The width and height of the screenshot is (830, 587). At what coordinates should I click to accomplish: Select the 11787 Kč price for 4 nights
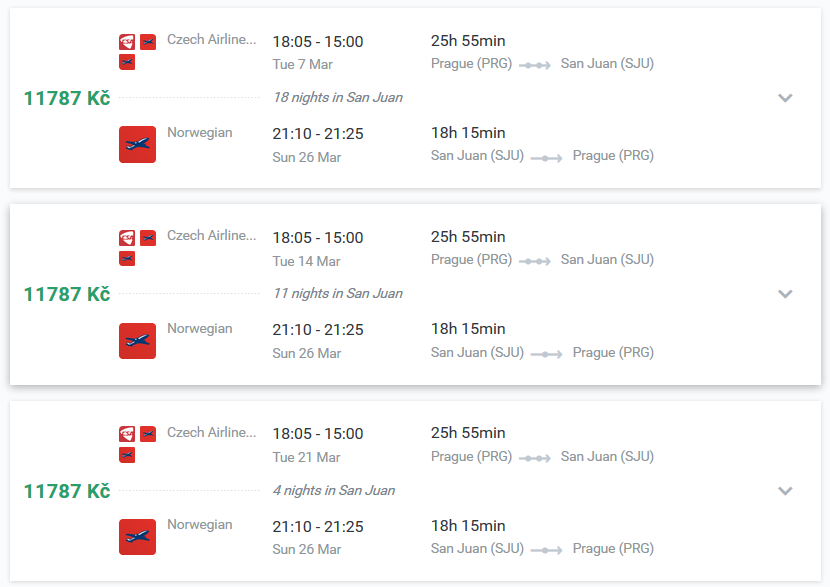67,491
